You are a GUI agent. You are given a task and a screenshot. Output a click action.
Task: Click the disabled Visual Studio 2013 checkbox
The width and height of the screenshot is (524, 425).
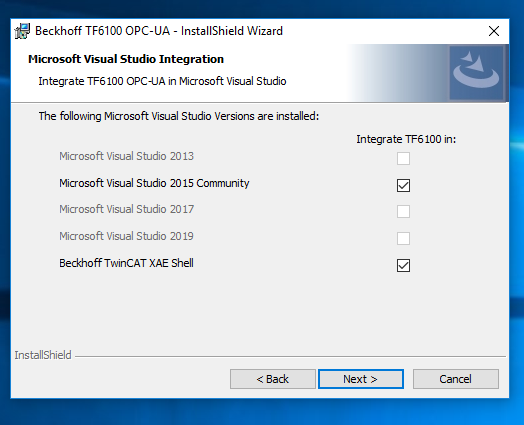click(403, 158)
